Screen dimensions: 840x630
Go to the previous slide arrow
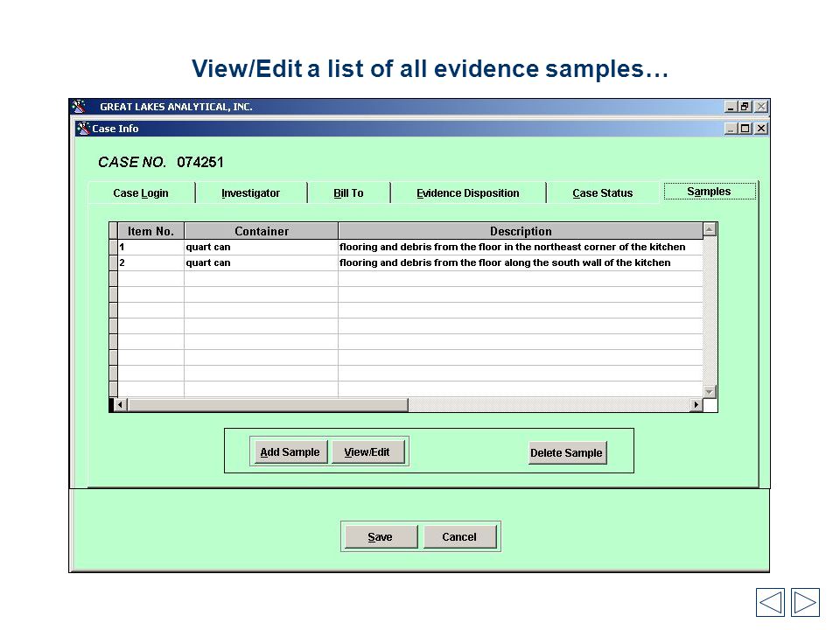(x=770, y=602)
